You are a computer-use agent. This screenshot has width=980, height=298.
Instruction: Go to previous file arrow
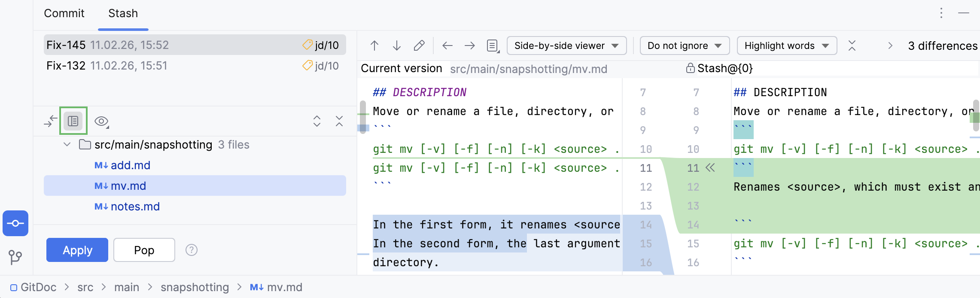click(x=447, y=46)
